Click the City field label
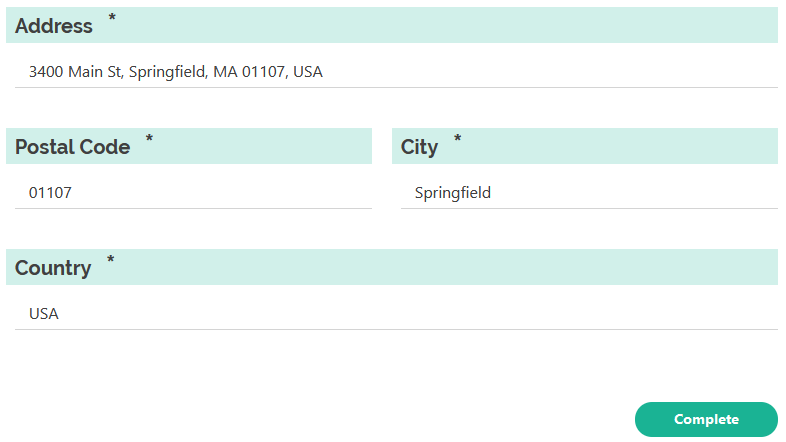This screenshot has width=786, height=442. [419, 147]
